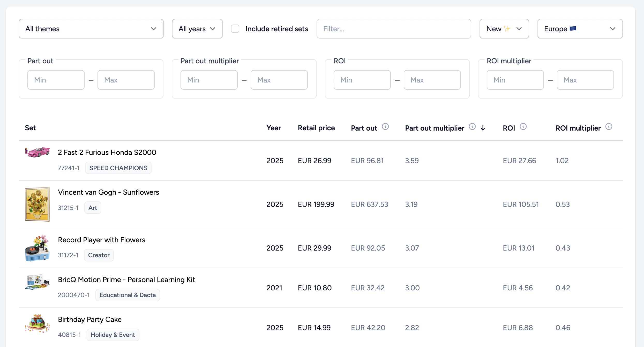Image resolution: width=644 pixels, height=347 pixels.
Task: Click the Holiday & Event tag
Action: coord(113,335)
